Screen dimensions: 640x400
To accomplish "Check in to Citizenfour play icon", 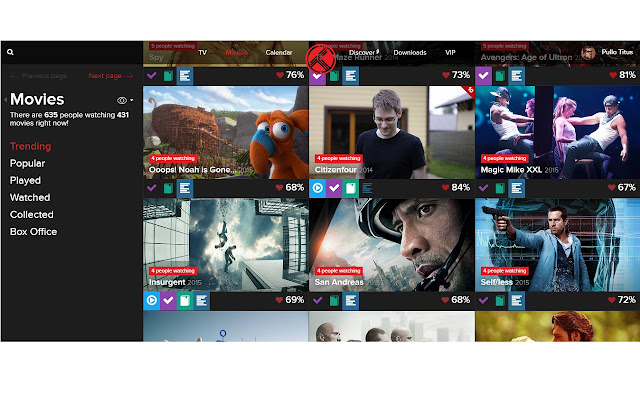I will click(317, 188).
